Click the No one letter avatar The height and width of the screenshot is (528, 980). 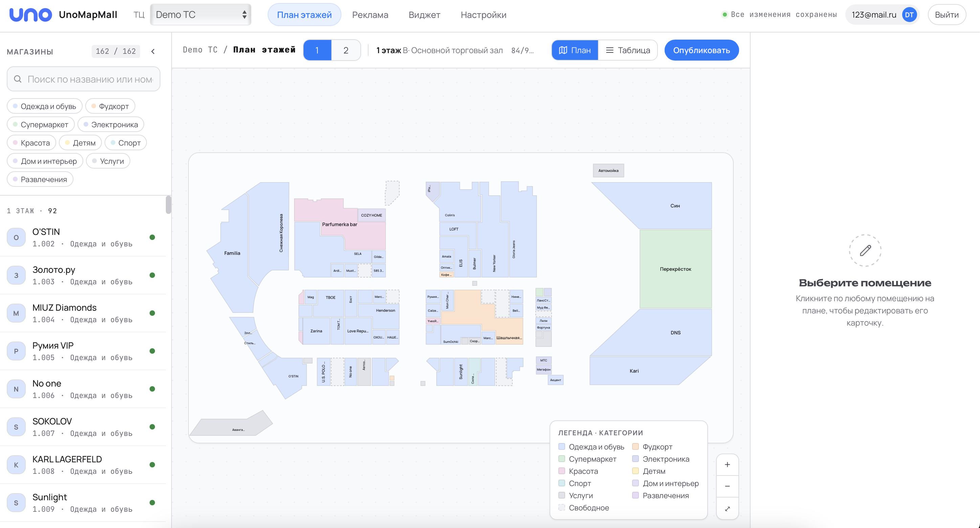[x=16, y=389]
